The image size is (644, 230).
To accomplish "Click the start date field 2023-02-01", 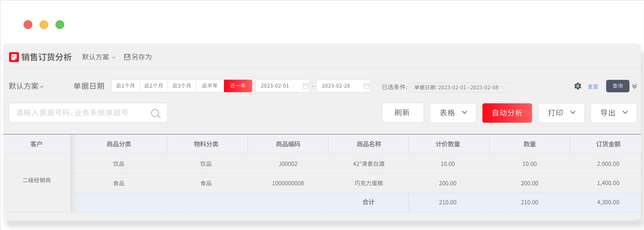I will (283, 86).
